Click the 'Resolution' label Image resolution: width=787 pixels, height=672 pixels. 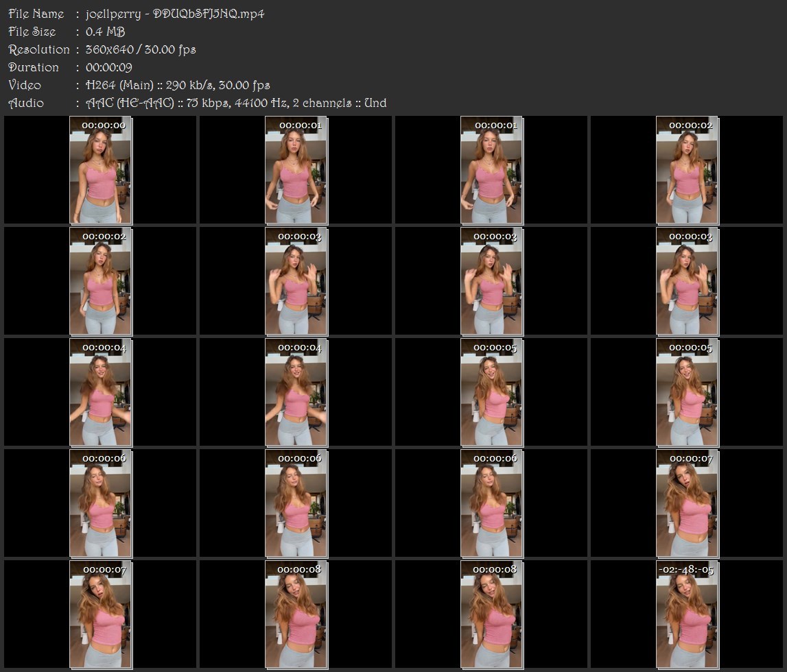[39, 49]
